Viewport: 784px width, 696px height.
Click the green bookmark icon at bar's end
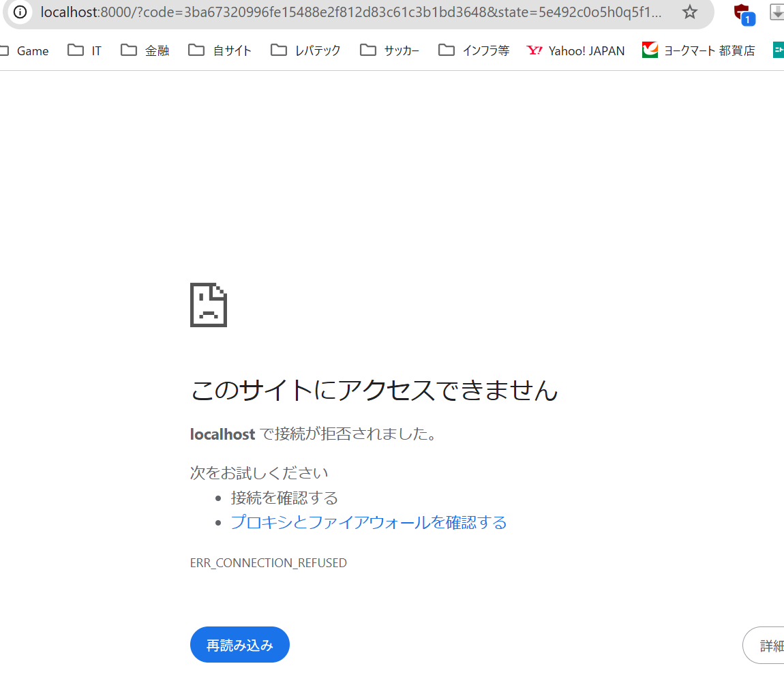click(778, 50)
